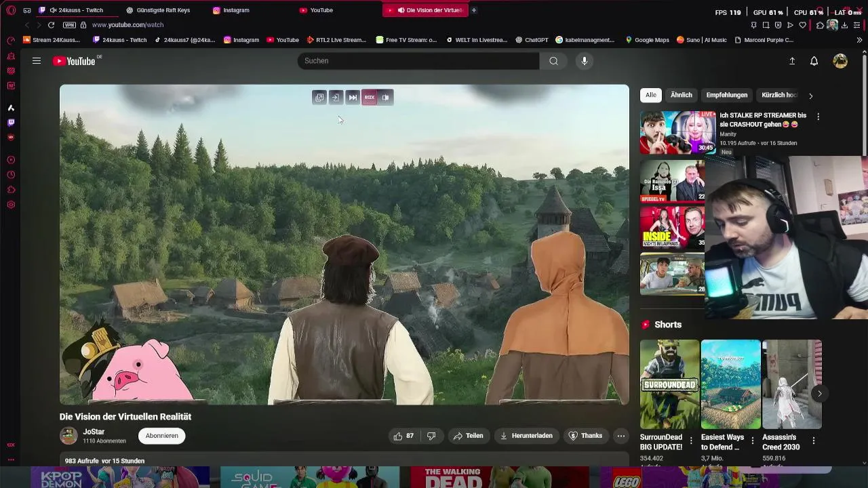Click the Abonnieren subscribe button
Screen dimensions: 868x488
pos(162,436)
